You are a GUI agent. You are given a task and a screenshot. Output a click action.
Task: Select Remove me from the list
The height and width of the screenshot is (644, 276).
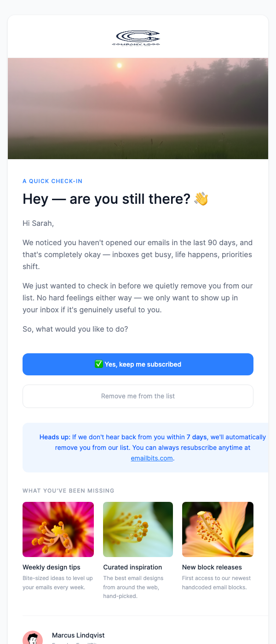tap(138, 396)
